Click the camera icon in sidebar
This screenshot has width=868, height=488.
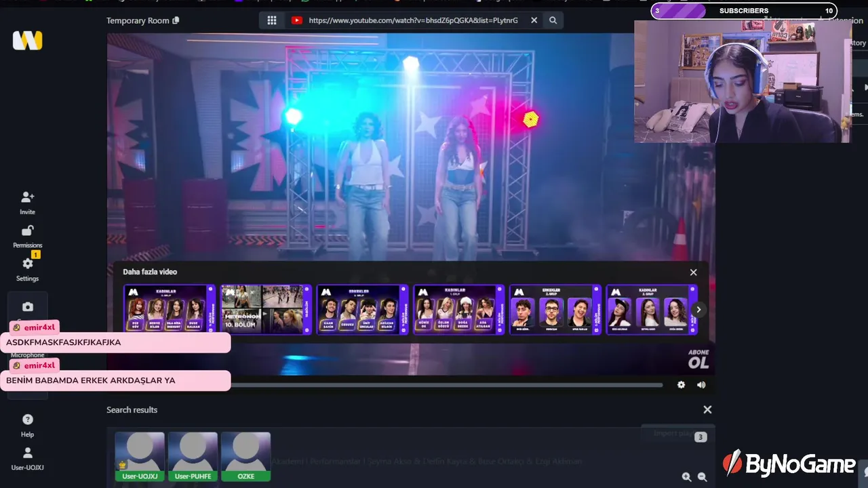tap(28, 307)
